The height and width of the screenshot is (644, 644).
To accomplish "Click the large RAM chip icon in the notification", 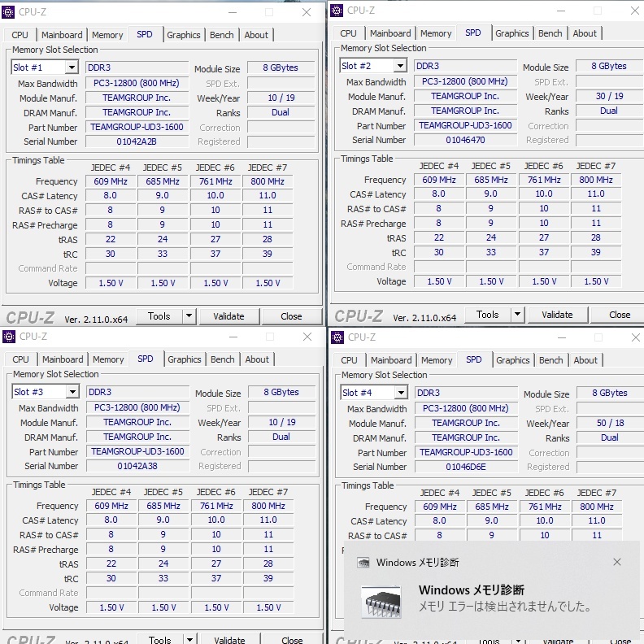I will [x=381, y=602].
